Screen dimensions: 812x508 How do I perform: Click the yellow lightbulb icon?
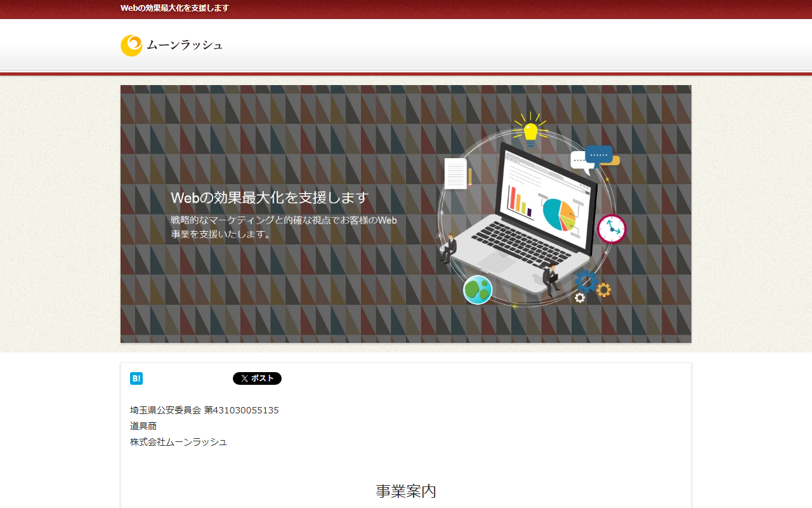(530, 131)
